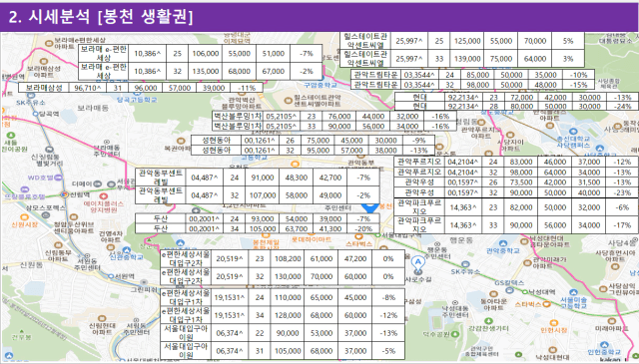Select the 힐스테이트관악센트씨엘아파트 map marker
The width and height of the screenshot is (639, 364).
[288, 99]
